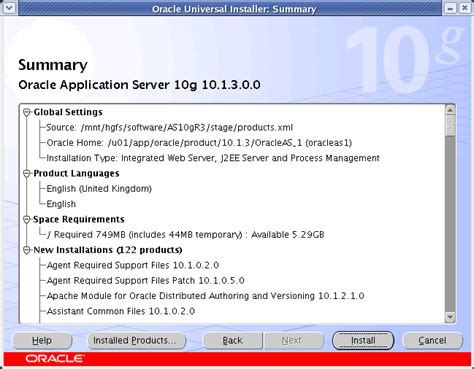Screen dimensions: 474x369
Task: Cancel the installer
Action: (432, 341)
